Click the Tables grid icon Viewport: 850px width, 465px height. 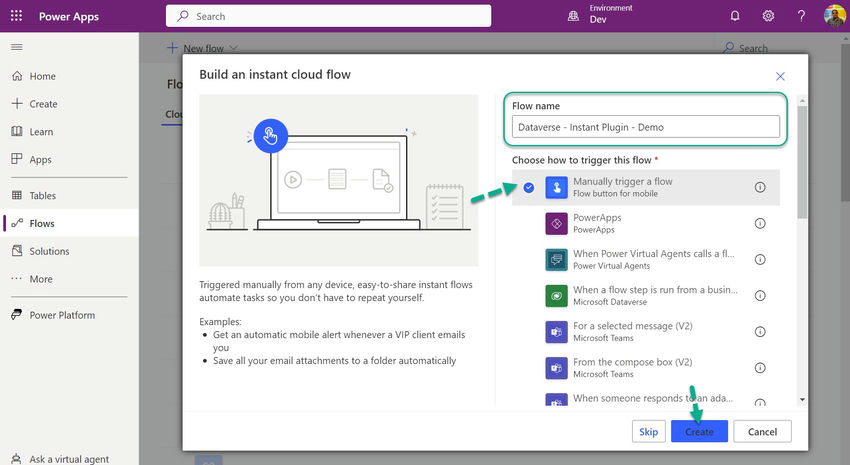click(17, 195)
